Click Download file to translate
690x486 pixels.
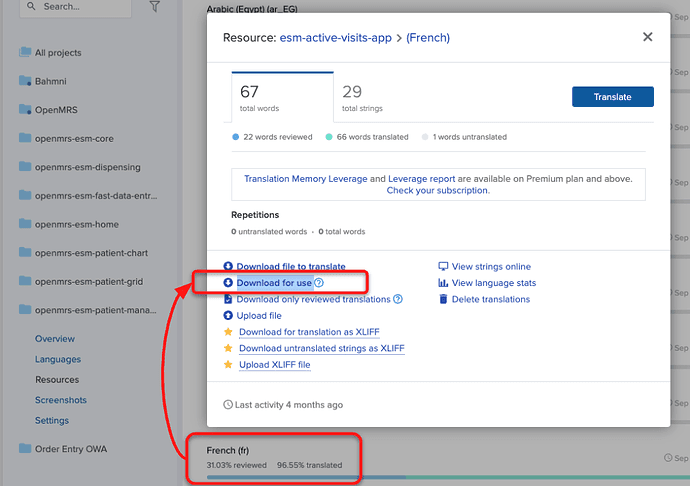point(291,267)
